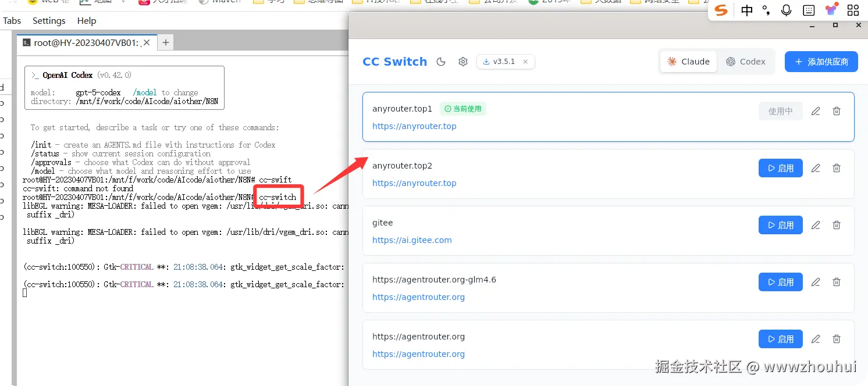Viewport: 868px width, 386px height.
Task: Add a new terminal tab
Action: [166, 42]
